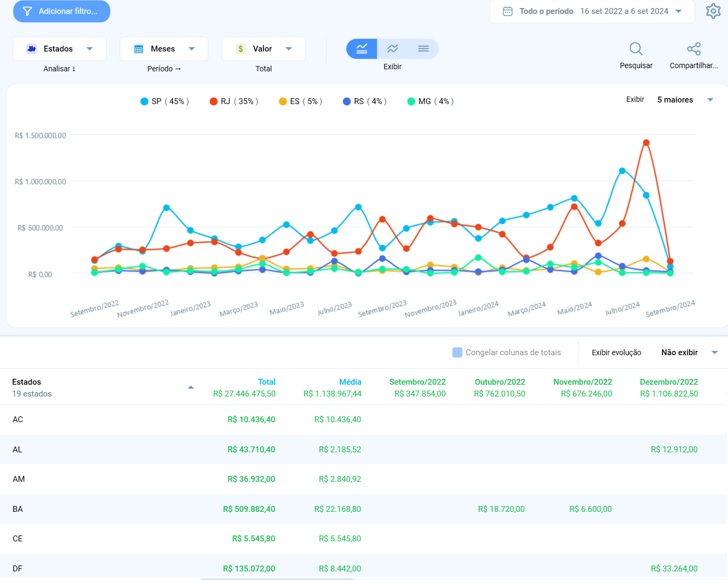728x580 pixels.
Task: Sort by the Média column header
Action: (x=350, y=382)
